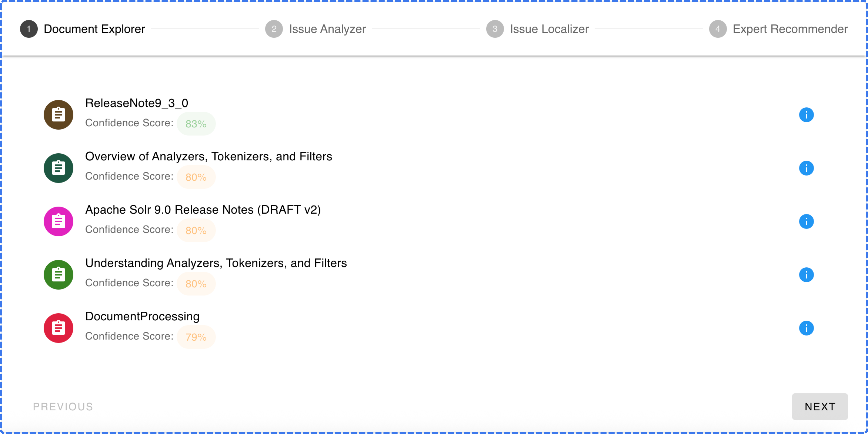Click the 83% confidence score chip
Image resolution: width=868 pixels, height=434 pixels.
click(196, 124)
